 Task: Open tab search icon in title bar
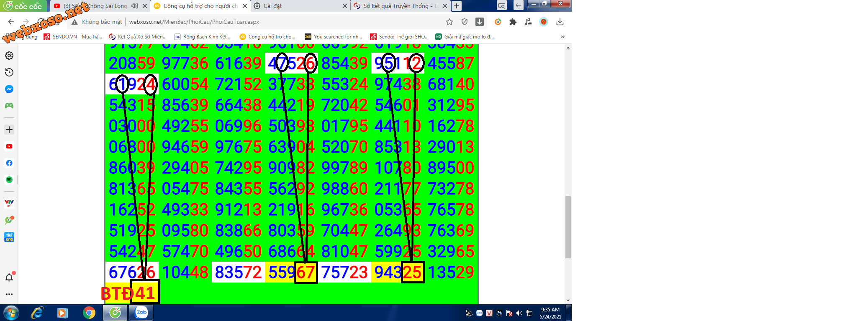[x=502, y=6]
